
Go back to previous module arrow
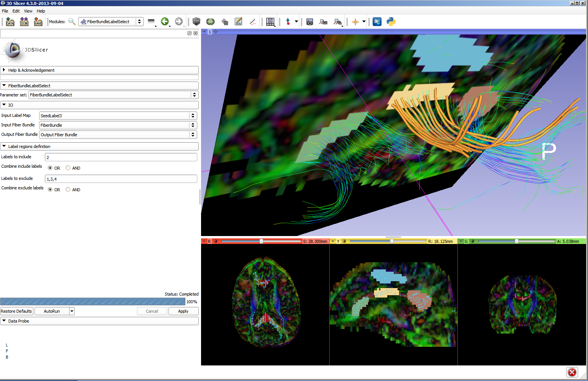(165, 22)
